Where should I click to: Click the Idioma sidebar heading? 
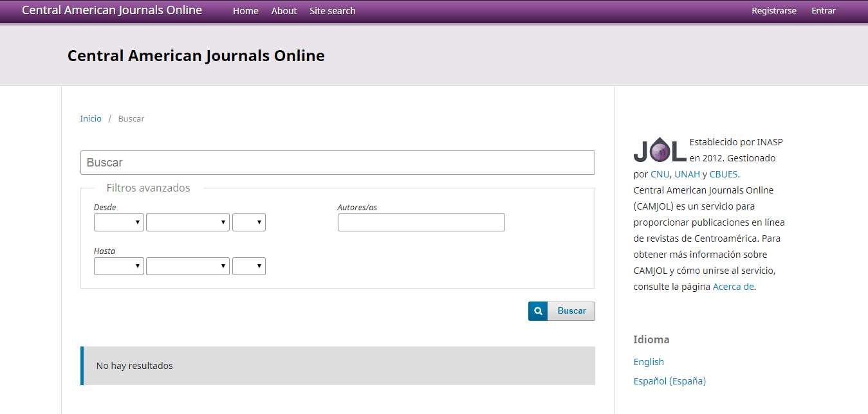click(651, 339)
